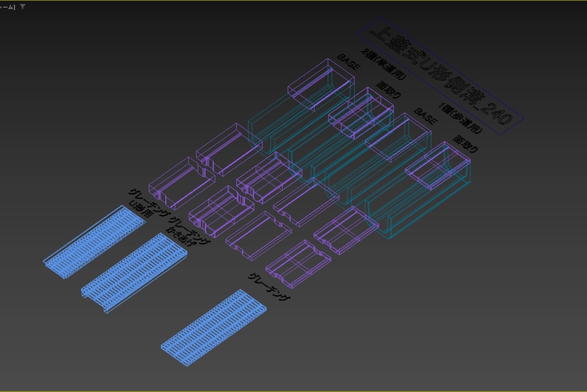This screenshot has height=392, width=587.
Task: Select the 1種(歩道用) text label
Action: tap(461, 118)
